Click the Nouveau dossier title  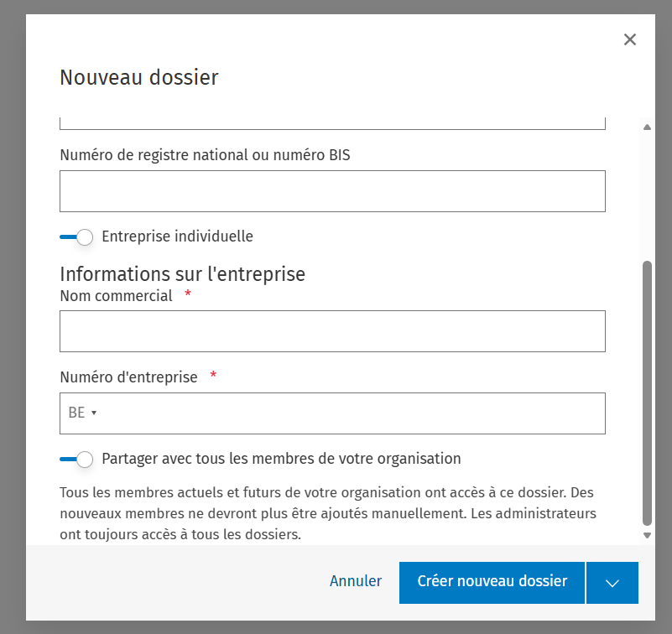pyautogui.click(x=139, y=77)
